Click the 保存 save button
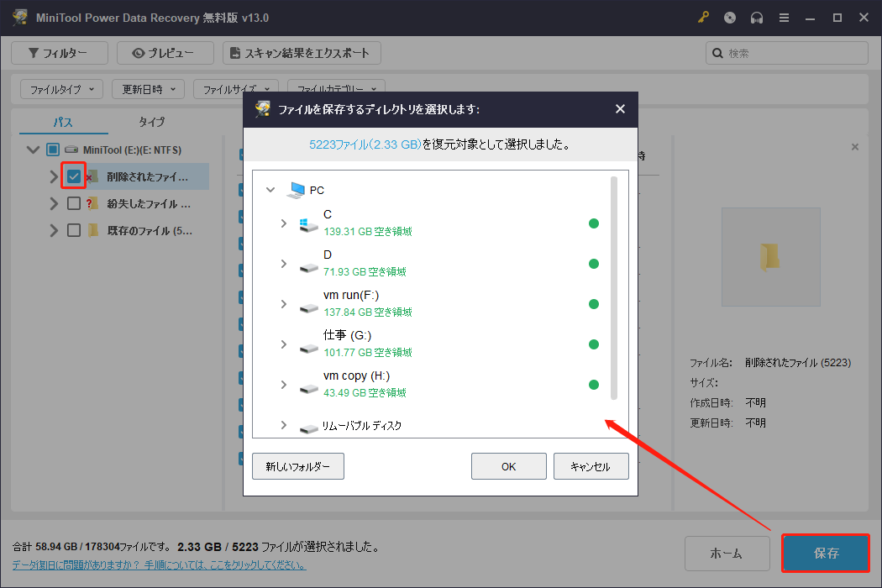882x588 pixels. tap(826, 553)
